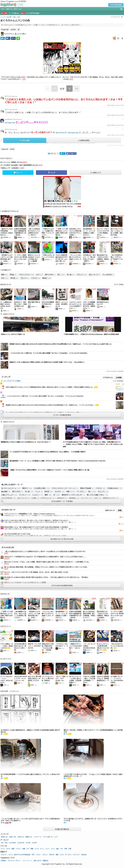Screen dimensions: 124x868
Task: Share via the green LINE icon
Action: click(x=18, y=38)
